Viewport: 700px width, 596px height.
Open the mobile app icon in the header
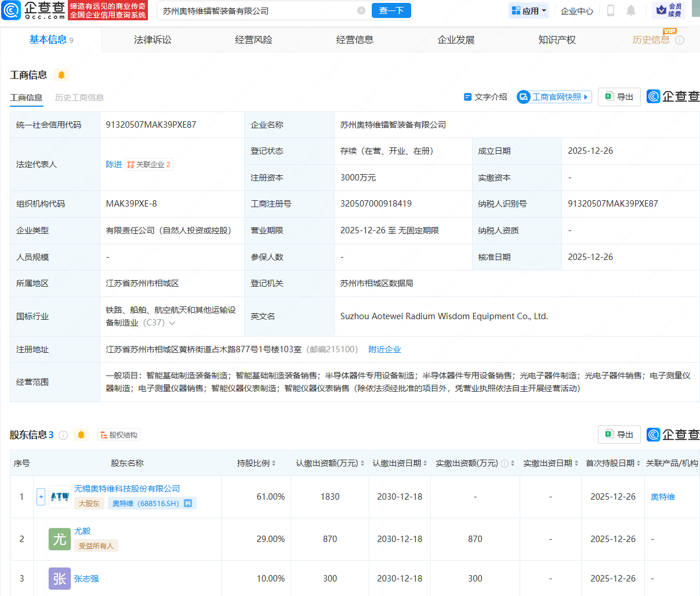click(610, 10)
